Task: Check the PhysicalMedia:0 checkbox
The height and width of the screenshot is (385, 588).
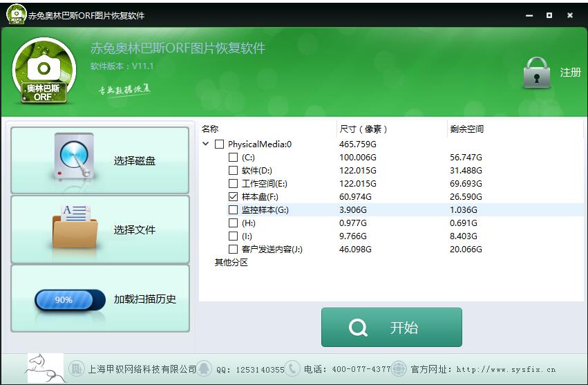Action: point(219,144)
